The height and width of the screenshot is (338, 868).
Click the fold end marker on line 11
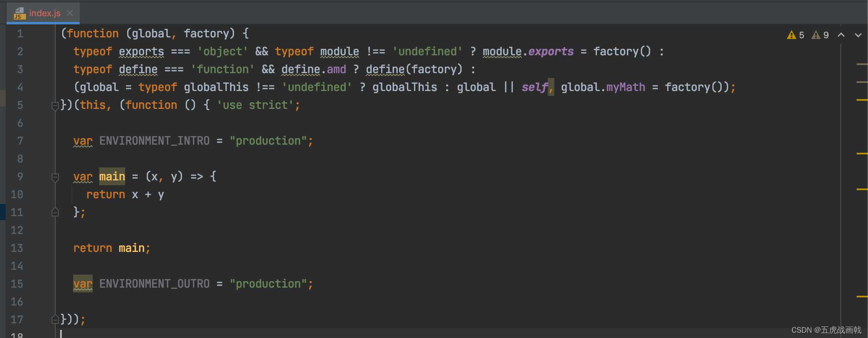pos(55,212)
